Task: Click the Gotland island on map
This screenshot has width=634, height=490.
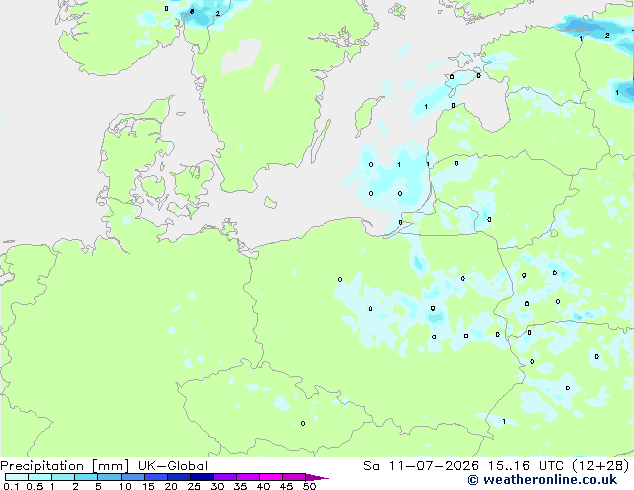Action: [x=367, y=115]
